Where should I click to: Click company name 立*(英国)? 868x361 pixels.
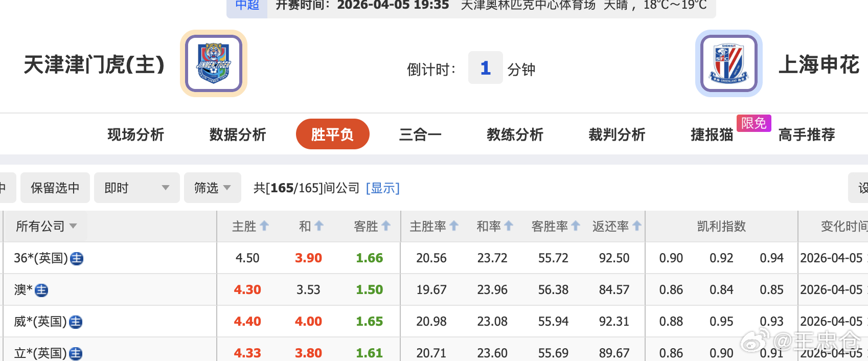click(x=40, y=353)
